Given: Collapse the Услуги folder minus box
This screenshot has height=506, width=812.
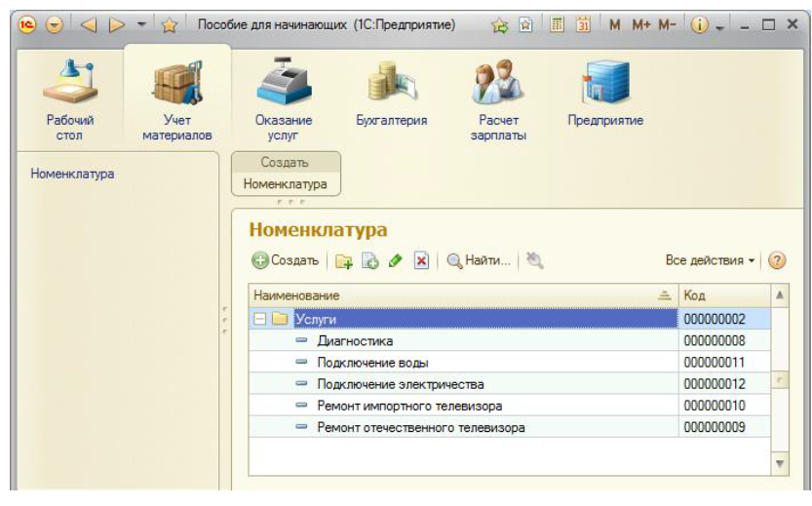Looking at the screenshot, I should (259, 319).
